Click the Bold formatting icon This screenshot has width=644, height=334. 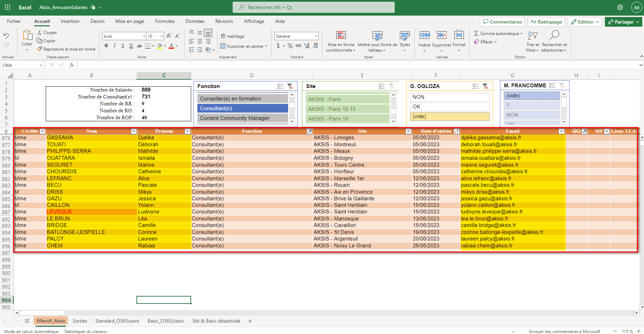point(106,46)
